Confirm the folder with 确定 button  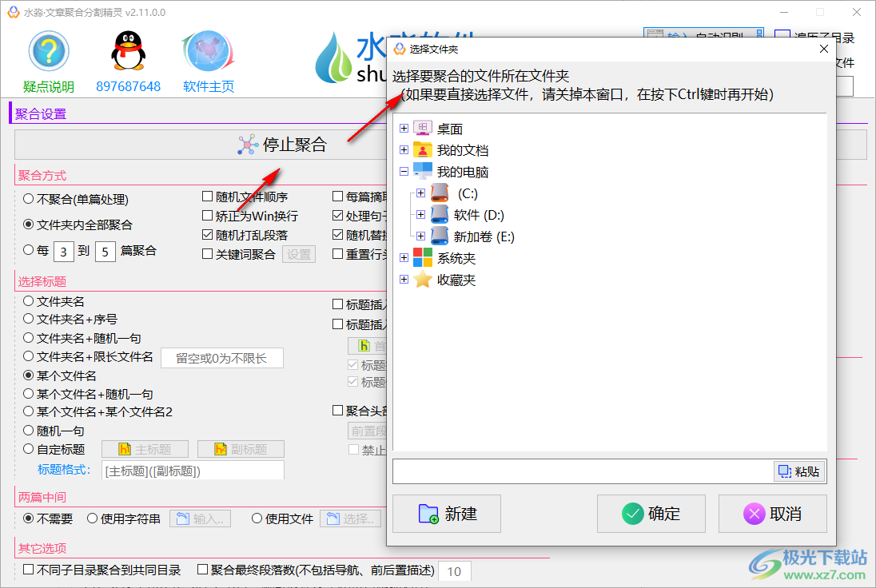coord(651,514)
